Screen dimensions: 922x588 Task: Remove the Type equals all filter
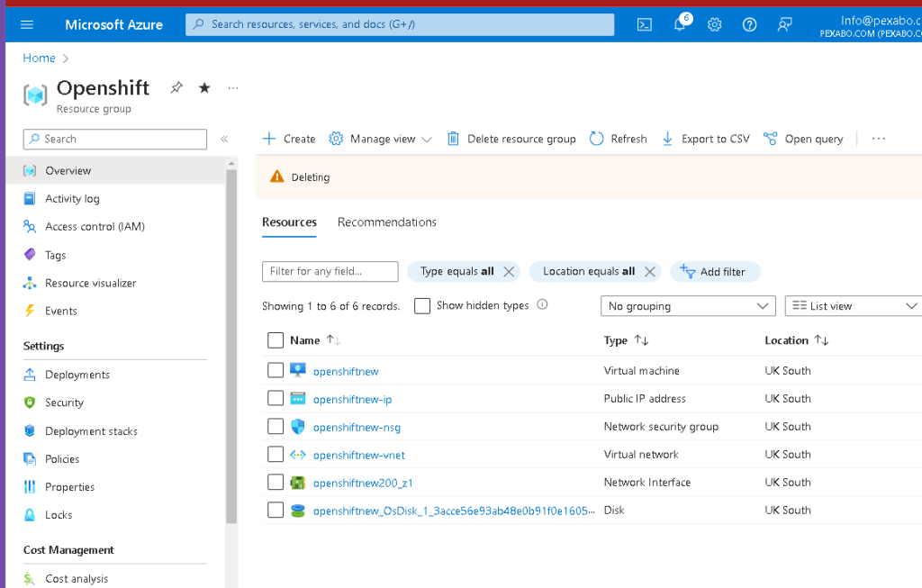[x=510, y=272]
